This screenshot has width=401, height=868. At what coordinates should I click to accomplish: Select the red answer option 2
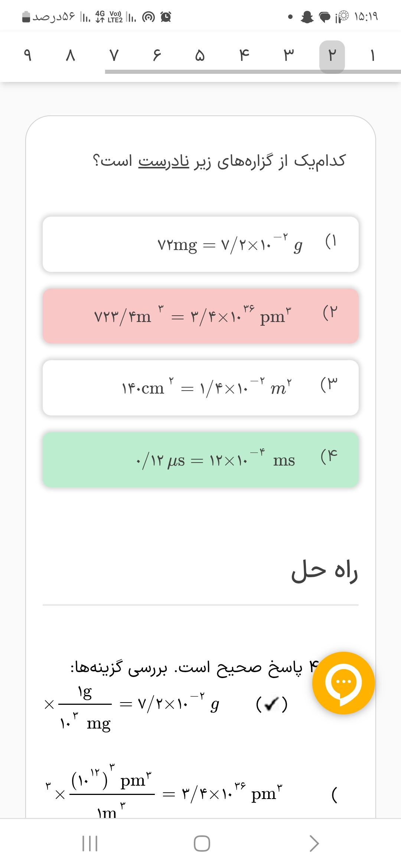coord(200,316)
